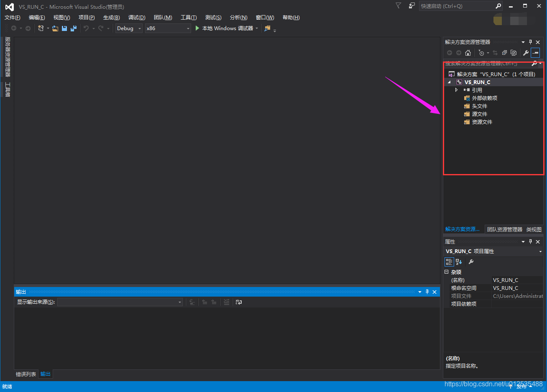
Task: Select the 外部依赖项 node
Action: (485, 98)
